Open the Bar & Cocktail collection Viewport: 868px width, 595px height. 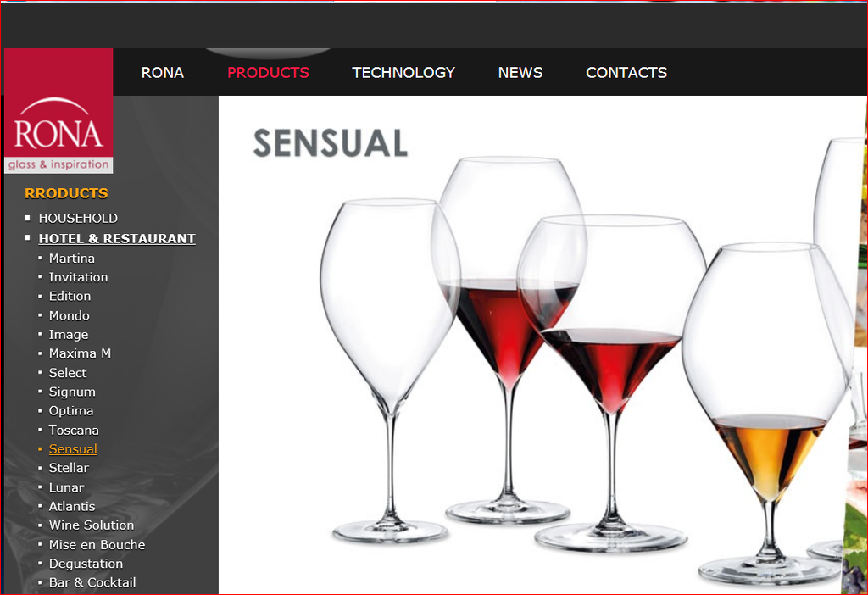[x=92, y=582]
